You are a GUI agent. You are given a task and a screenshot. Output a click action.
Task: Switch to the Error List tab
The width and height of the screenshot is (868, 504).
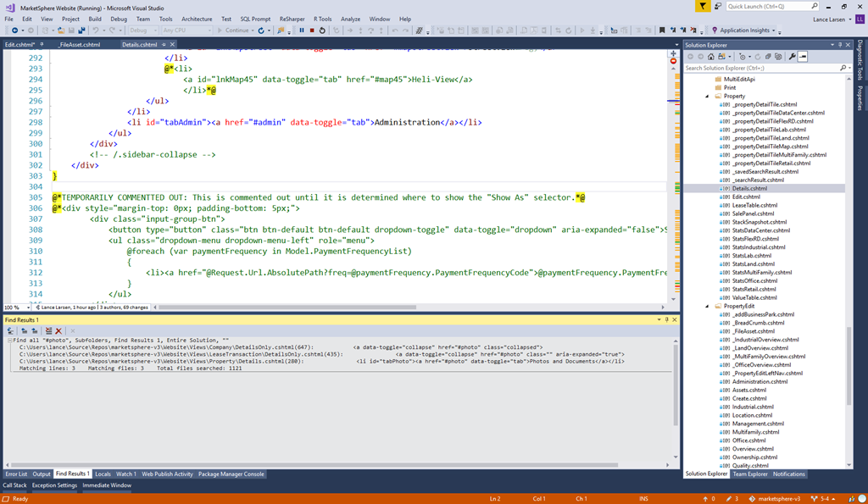[16, 474]
